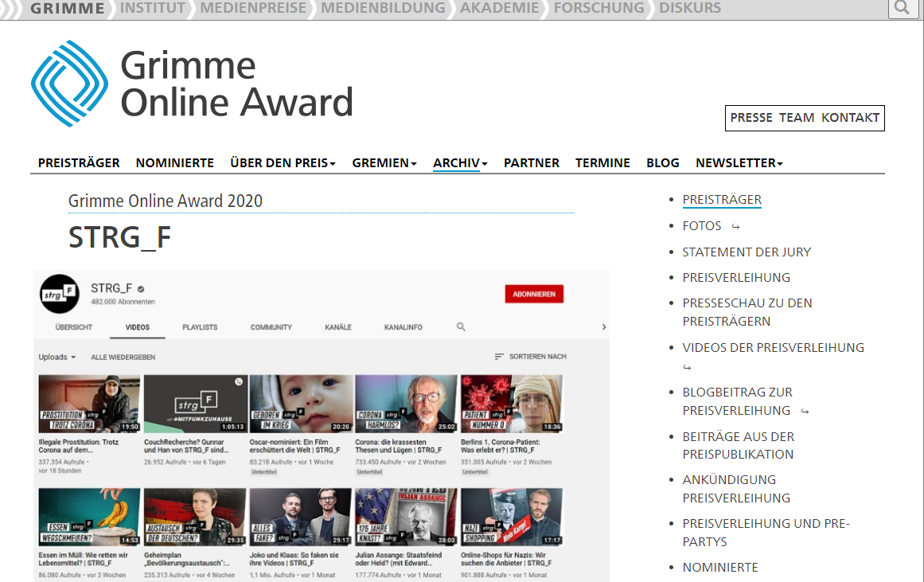The width and height of the screenshot is (924, 582).
Task: Open sidebar link Nominierte
Action: tap(720, 567)
